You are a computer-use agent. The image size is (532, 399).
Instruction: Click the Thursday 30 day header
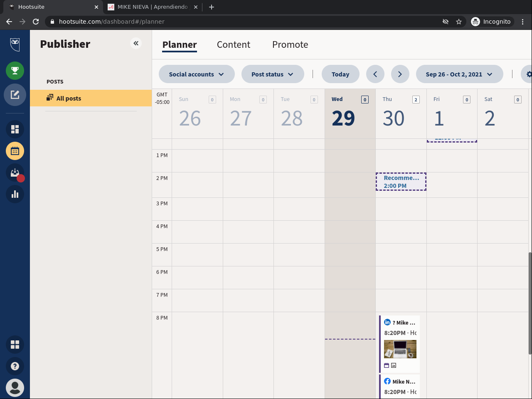tap(401, 113)
